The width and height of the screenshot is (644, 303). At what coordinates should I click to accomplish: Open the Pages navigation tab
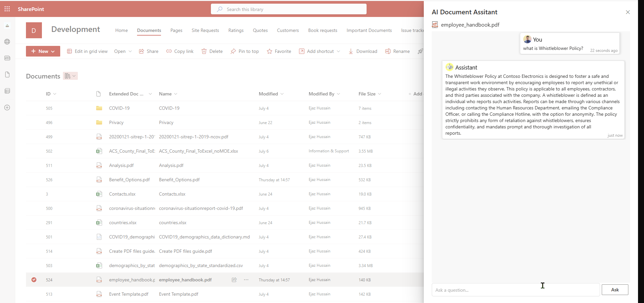click(x=176, y=30)
